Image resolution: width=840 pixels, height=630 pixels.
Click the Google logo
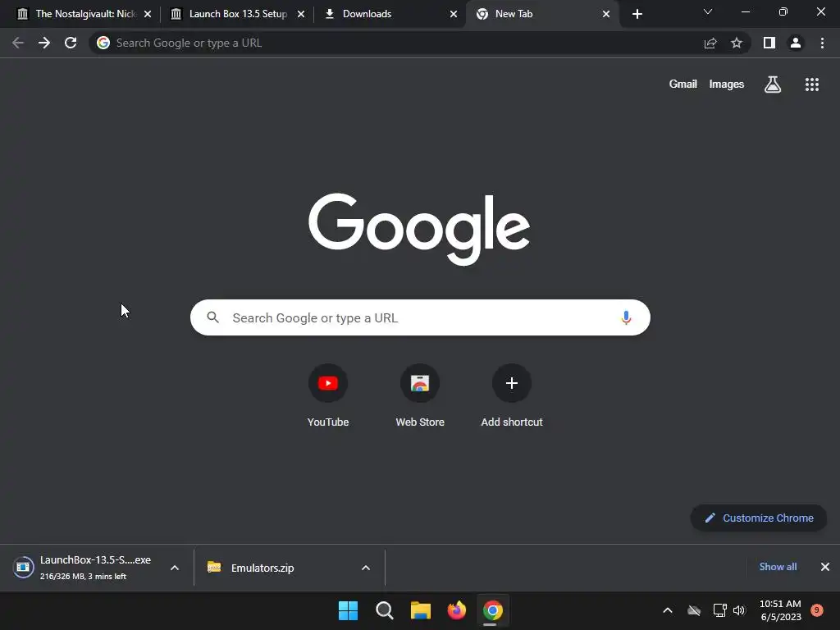419,229
